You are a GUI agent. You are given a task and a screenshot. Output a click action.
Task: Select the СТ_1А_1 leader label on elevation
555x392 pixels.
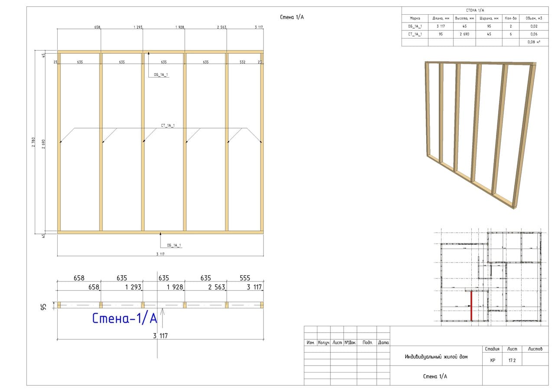[x=167, y=126]
